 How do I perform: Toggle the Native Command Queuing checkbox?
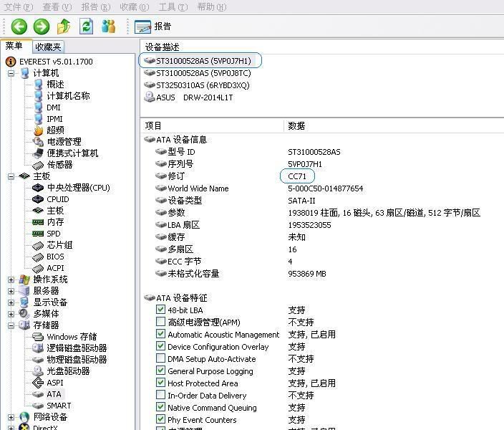click(161, 408)
